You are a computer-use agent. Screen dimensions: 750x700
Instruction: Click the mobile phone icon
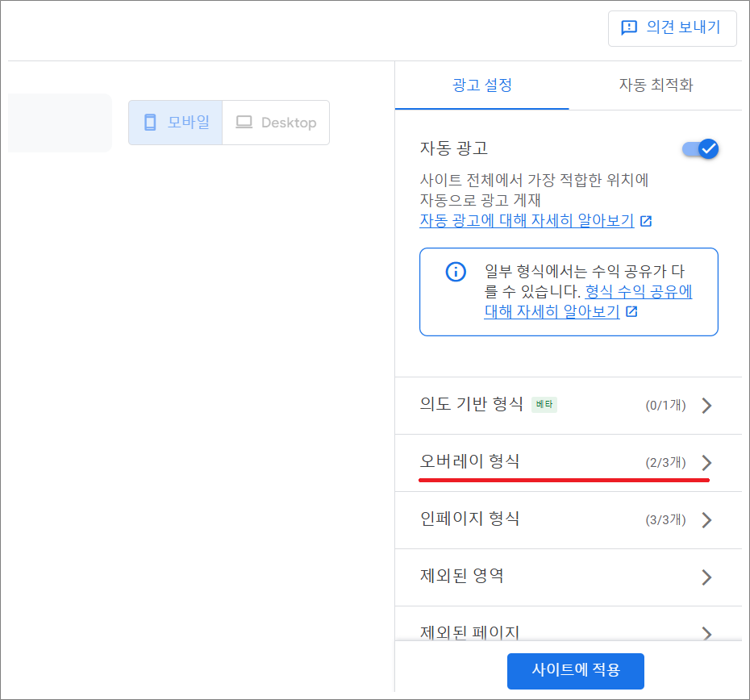point(150,123)
